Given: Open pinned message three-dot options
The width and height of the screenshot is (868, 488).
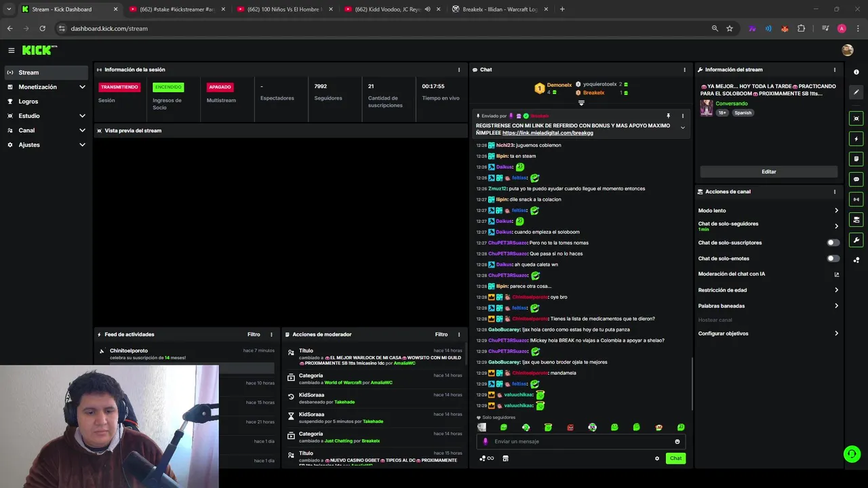Looking at the screenshot, I should click(682, 116).
